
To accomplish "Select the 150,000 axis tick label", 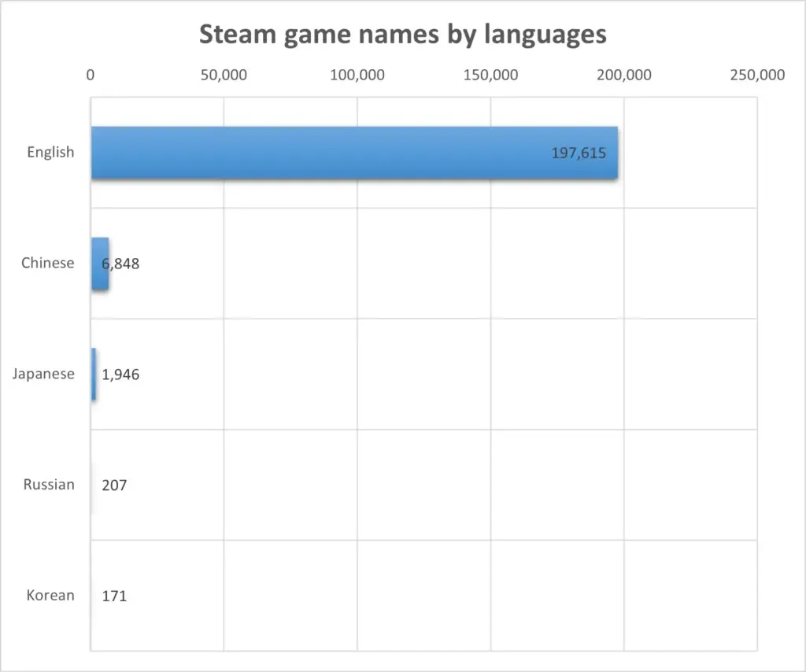I will tap(490, 76).
